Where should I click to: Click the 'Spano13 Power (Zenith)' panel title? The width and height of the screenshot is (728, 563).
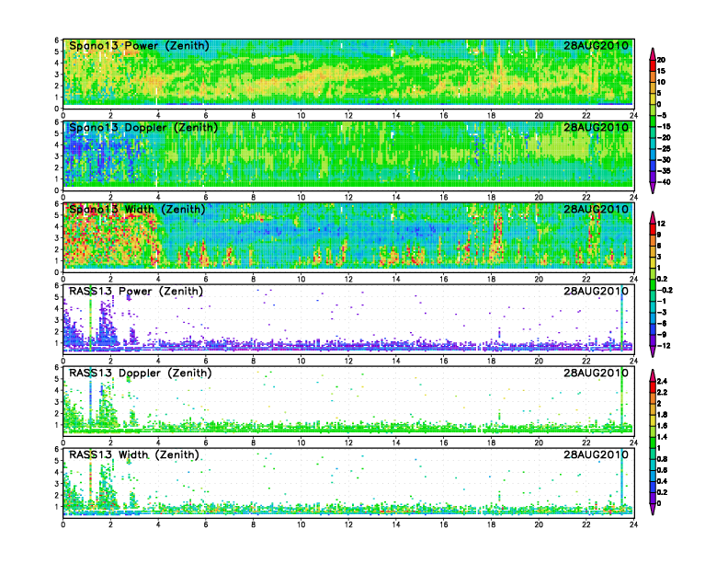139,45
